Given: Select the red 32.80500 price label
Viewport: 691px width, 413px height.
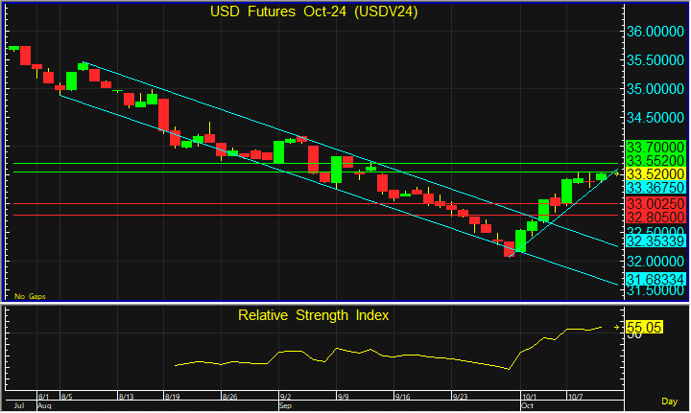Looking at the screenshot, I should coord(654,216).
